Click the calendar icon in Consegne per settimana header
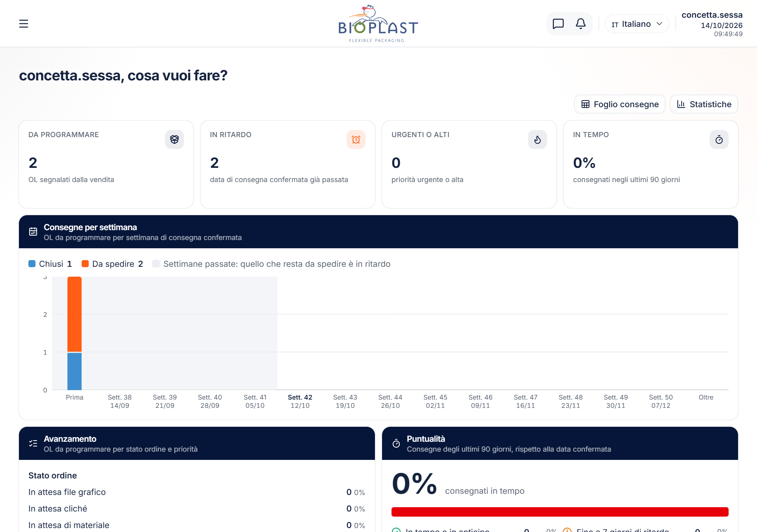 point(33,232)
